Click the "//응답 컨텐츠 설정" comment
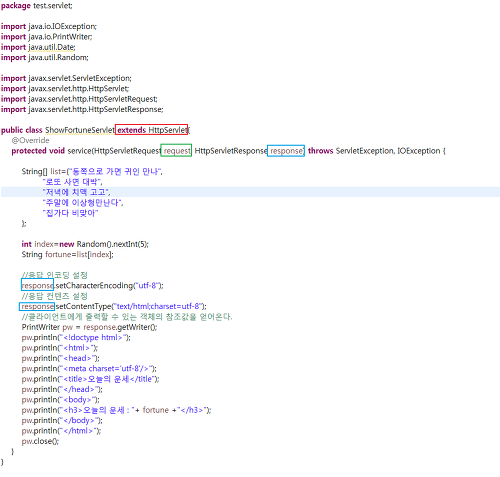The height and width of the screenshot is (477, 500). click(x=55, y=296)
